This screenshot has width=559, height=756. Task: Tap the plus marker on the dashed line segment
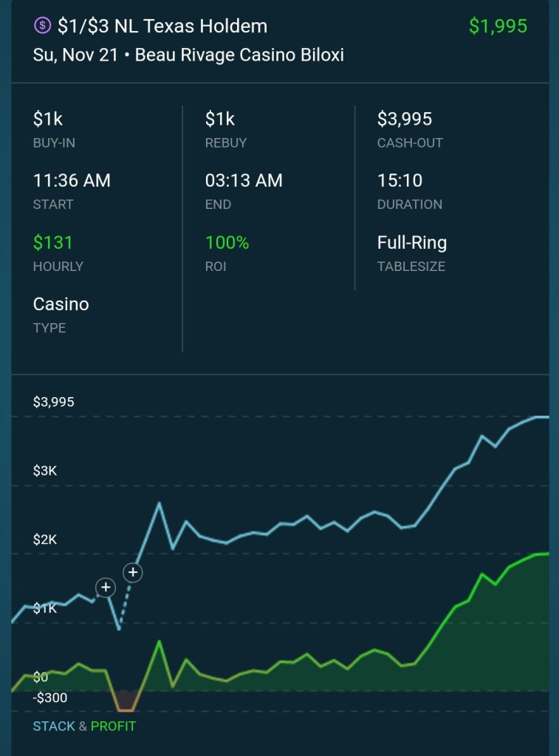click(133, 571)
